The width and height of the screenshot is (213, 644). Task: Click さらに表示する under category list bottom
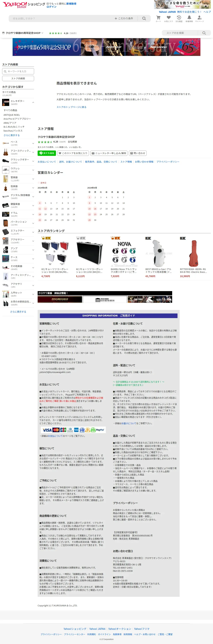18,312
